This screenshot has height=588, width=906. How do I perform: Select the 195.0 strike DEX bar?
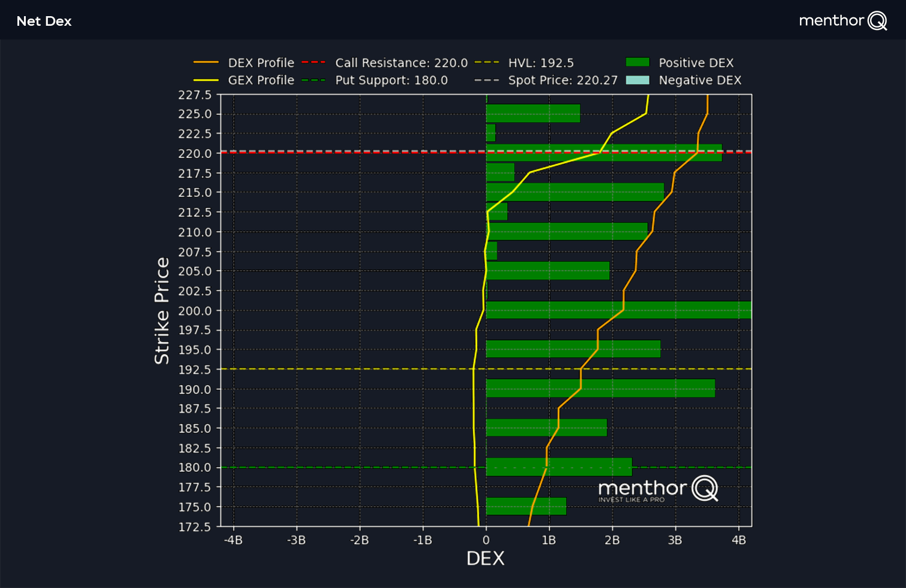pyautogui.click(x=573, y=349)
